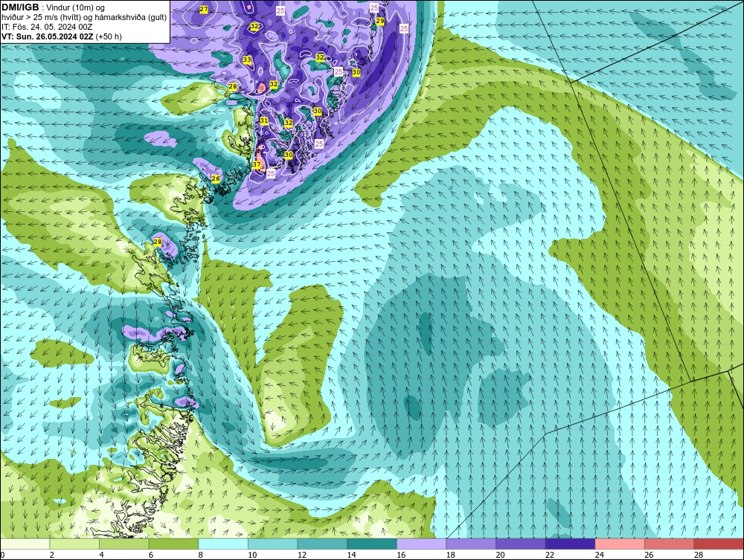This screenshot has width=744, height=560.
Task: Choose the red above-28 legend swatch
Action: [719, 544]
